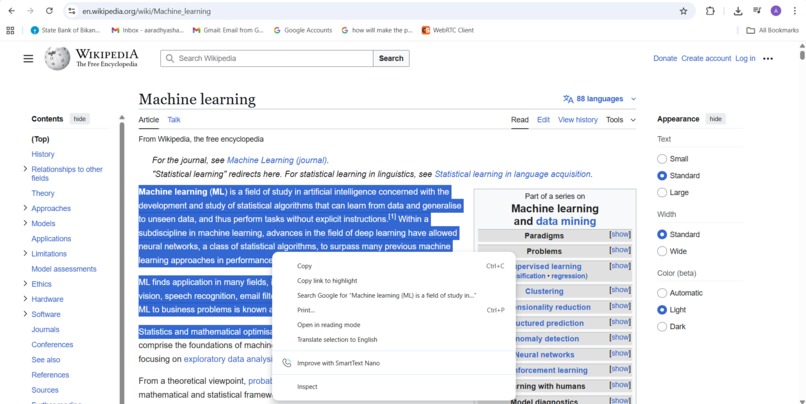Select Large text size
The width and height of the screenshot is (806, 404).
(x=662, y=192)
